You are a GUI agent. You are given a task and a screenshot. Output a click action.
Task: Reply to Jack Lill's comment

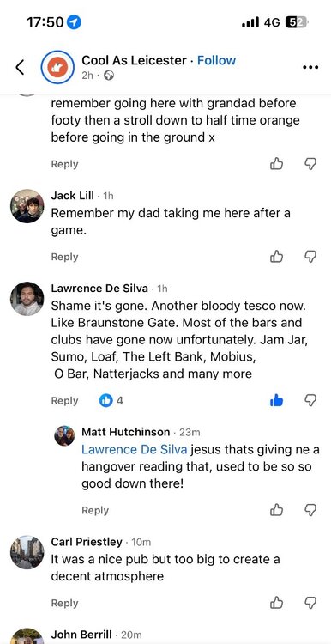[x=64, y=257]
